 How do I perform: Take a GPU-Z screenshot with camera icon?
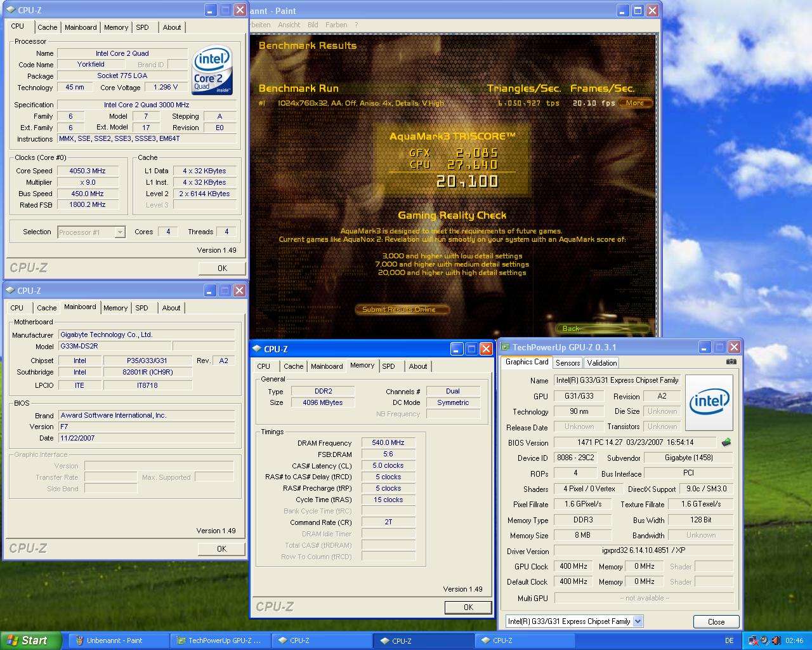[x=731, y=361]
